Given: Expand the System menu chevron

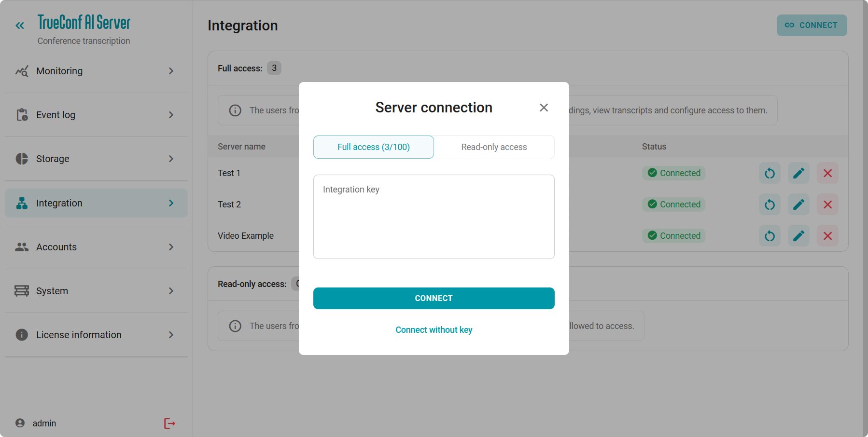Looking at the screenshot, I should (x=171, y=291).
